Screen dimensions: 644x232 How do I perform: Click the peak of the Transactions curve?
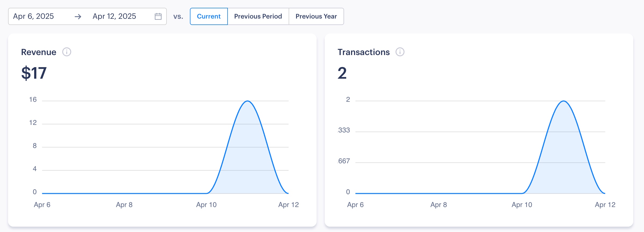pyautogui.click(x=564, y=101)
